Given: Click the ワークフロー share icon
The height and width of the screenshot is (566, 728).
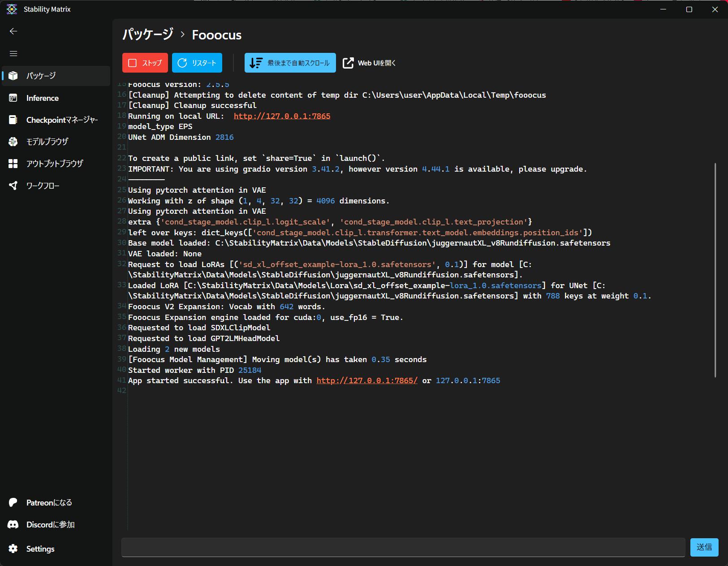Looking at the screenshot, I should (13, 186).
